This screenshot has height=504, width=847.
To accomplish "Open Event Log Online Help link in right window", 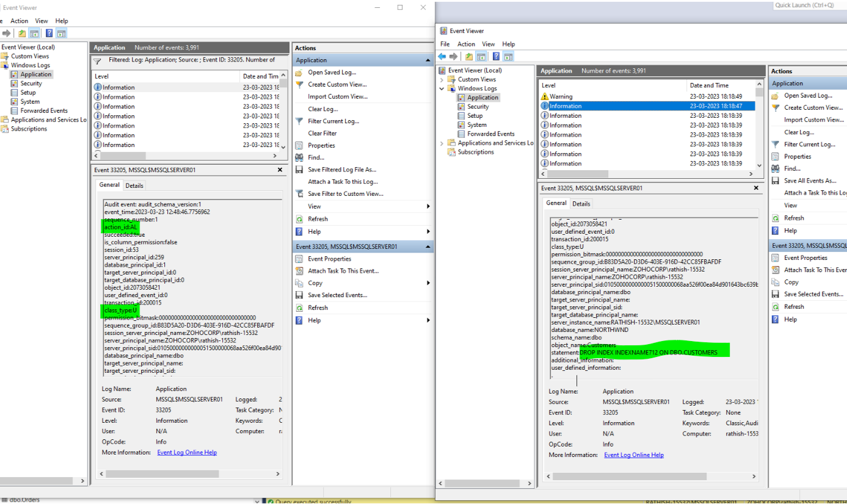I will point(634,455).
